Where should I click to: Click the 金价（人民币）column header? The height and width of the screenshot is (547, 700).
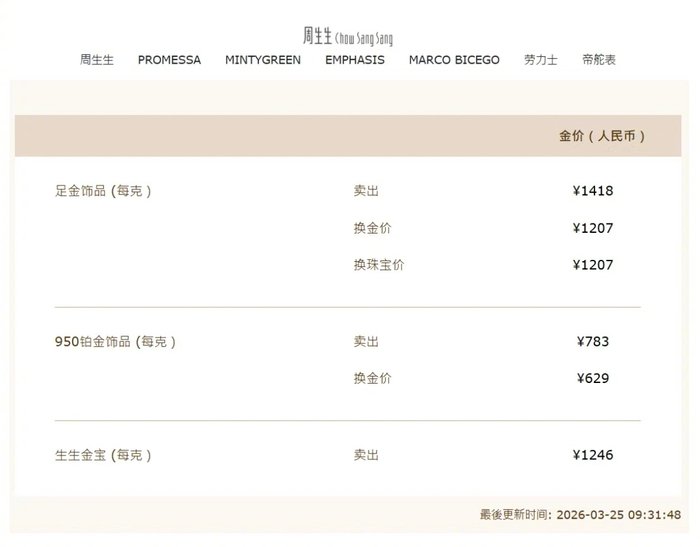(602, 136)
